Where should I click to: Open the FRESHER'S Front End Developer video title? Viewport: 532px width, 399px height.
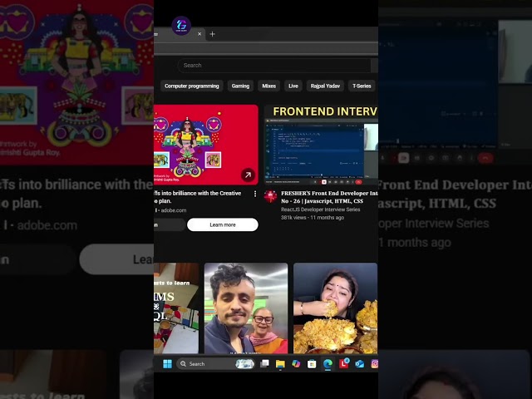(x=329, y=197)
